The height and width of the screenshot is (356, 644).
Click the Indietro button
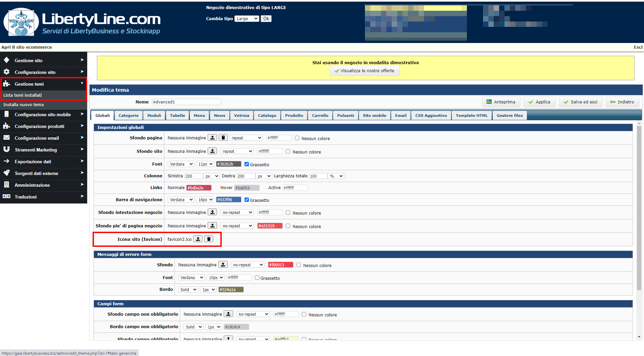click(x=622, y=102)
